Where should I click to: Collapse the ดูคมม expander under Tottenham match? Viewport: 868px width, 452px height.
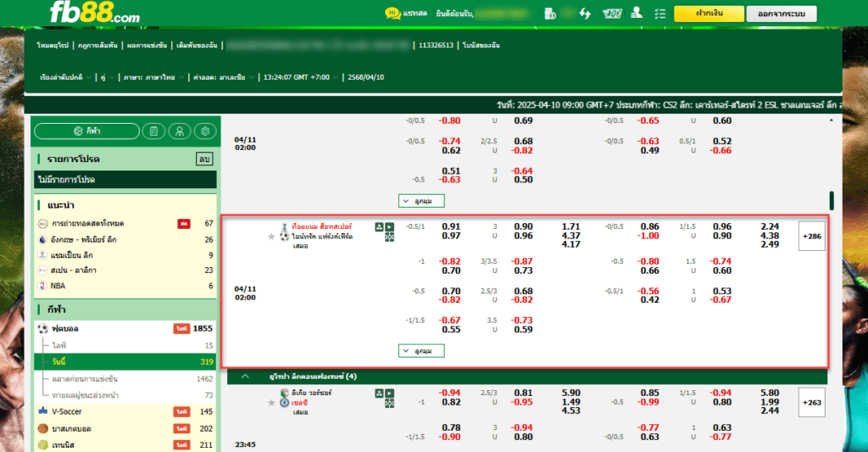pyautogui.click(x=421, y=351)
